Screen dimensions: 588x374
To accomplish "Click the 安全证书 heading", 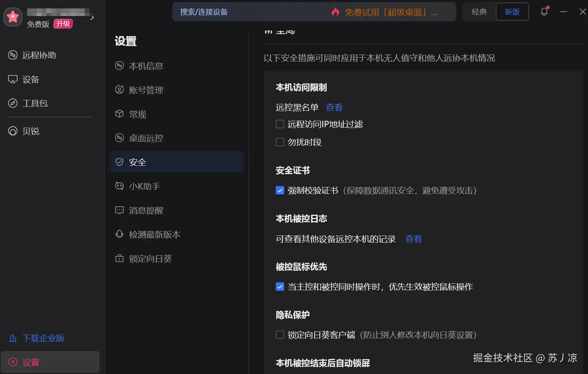I will [x=293, y=171].
